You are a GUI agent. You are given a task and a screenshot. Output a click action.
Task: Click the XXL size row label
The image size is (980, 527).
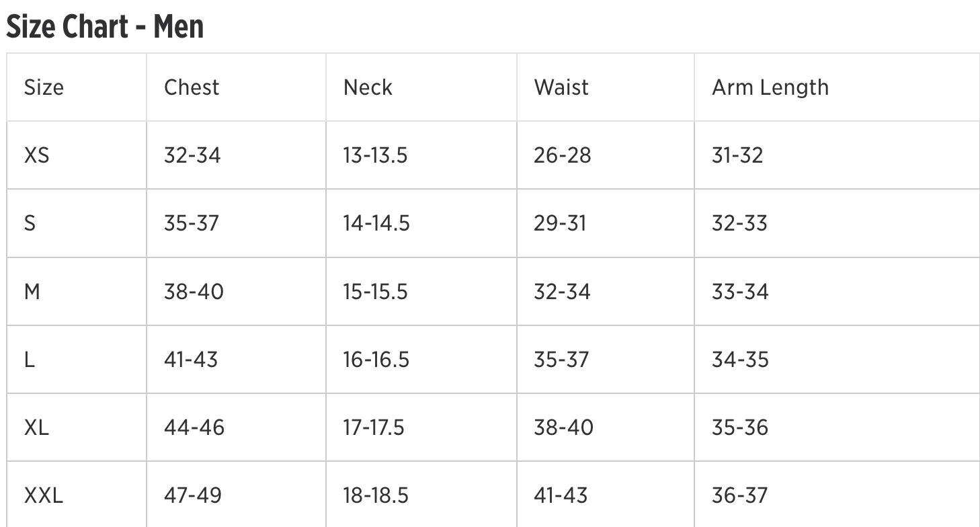44,496
